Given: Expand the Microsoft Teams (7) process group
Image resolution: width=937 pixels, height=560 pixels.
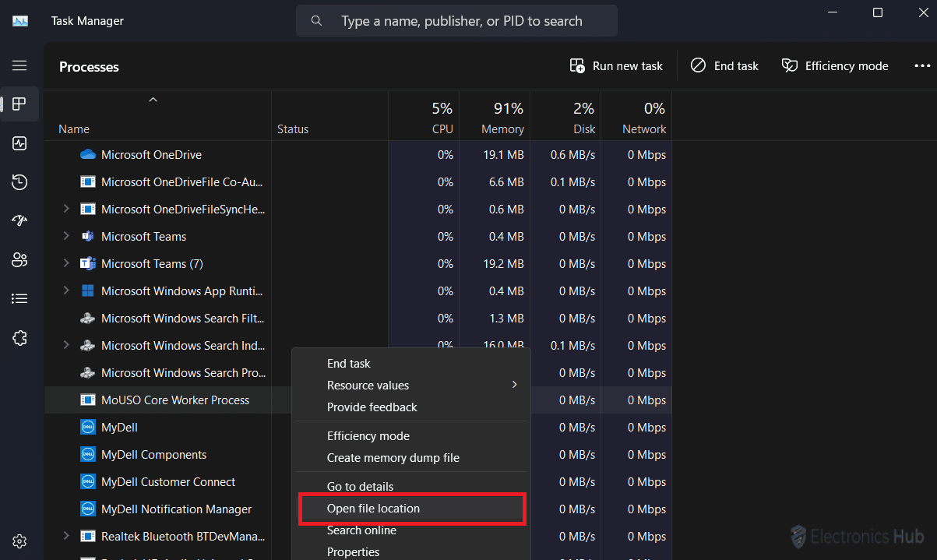Looking at the screenshot, I should 66,264.
